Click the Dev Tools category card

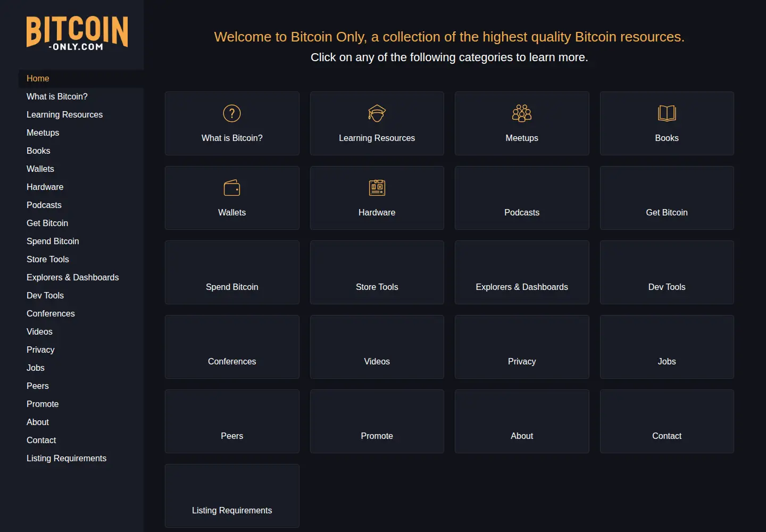[x=667, y=272]
